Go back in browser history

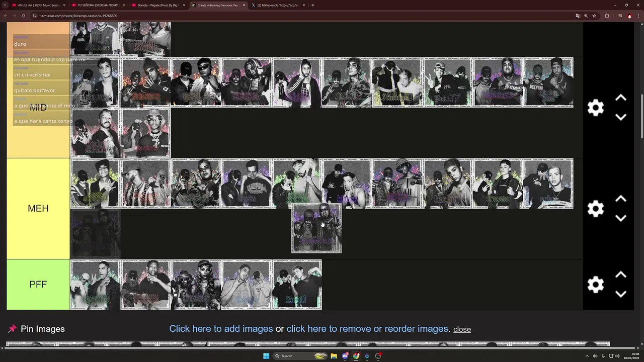(6, 16)
